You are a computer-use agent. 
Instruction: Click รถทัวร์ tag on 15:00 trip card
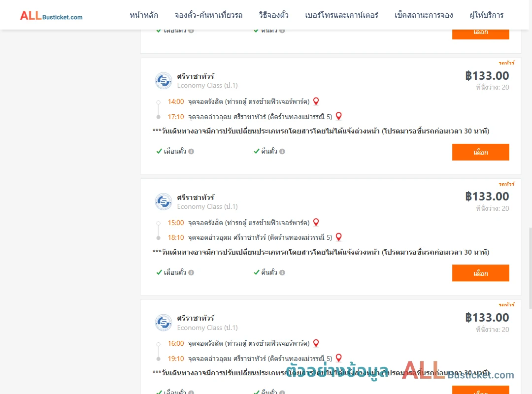click(x=506, y=184)
